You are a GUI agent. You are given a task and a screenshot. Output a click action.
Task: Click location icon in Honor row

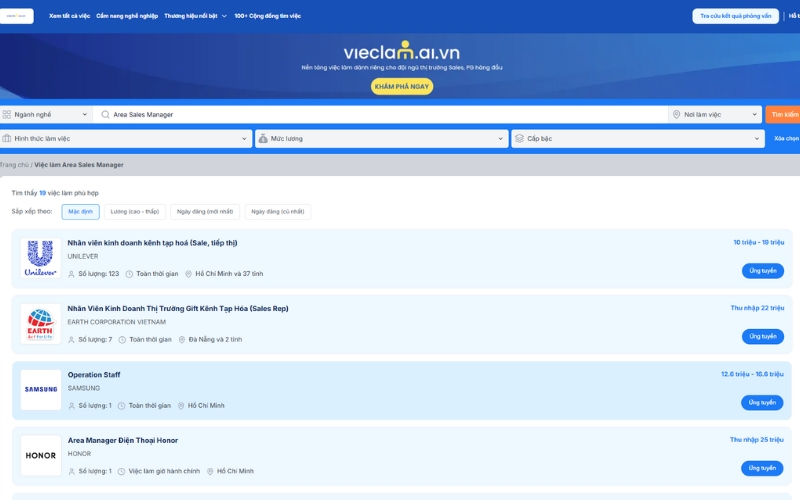[210, 471]
